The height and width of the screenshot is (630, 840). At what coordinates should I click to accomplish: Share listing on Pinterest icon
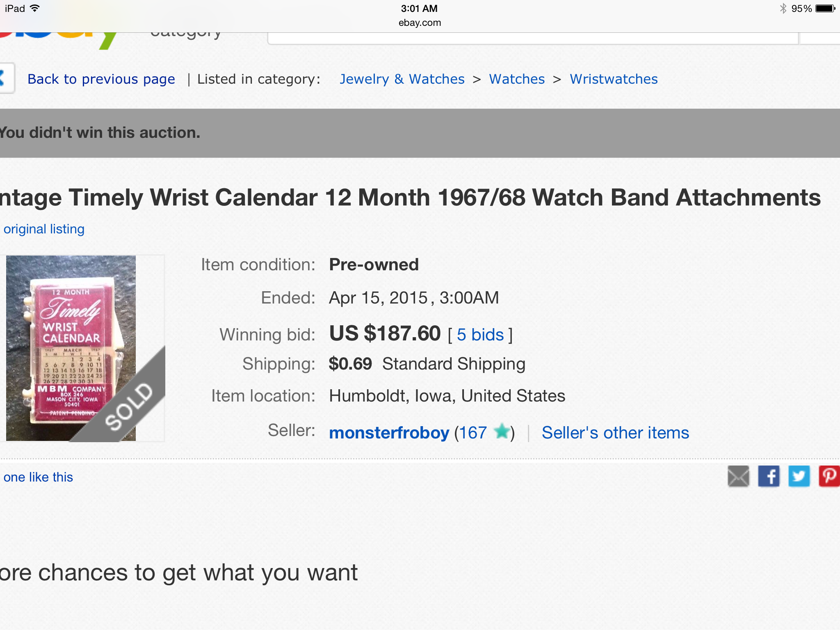[829, 476]
